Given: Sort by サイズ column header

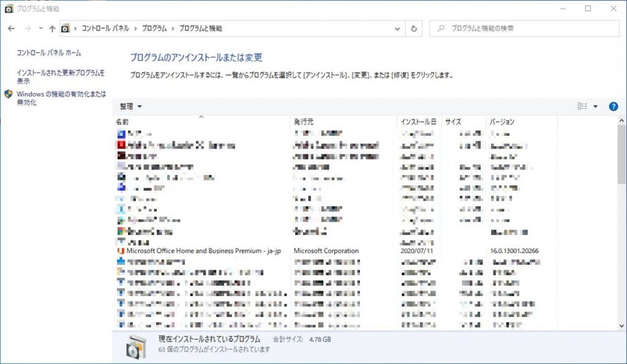Looking at the screenshot, I should pos(464,122).
